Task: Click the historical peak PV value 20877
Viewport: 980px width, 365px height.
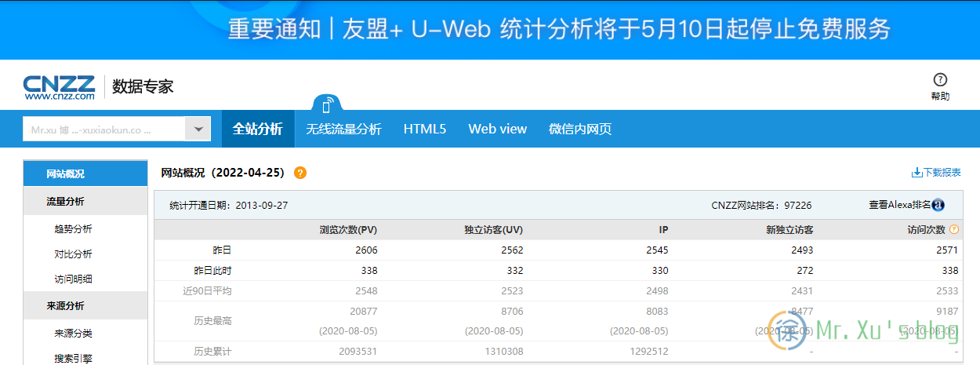Action: coord(364,311)
